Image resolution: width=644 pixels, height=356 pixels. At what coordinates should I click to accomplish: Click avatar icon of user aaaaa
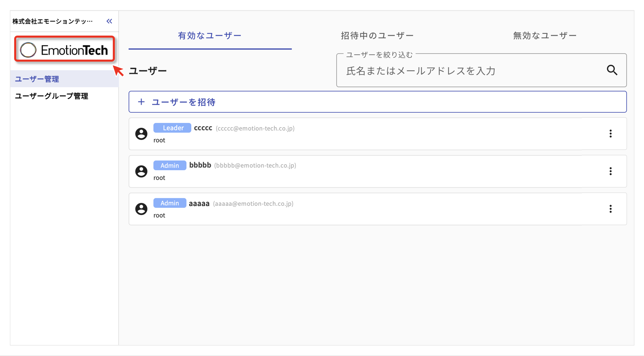141,209
